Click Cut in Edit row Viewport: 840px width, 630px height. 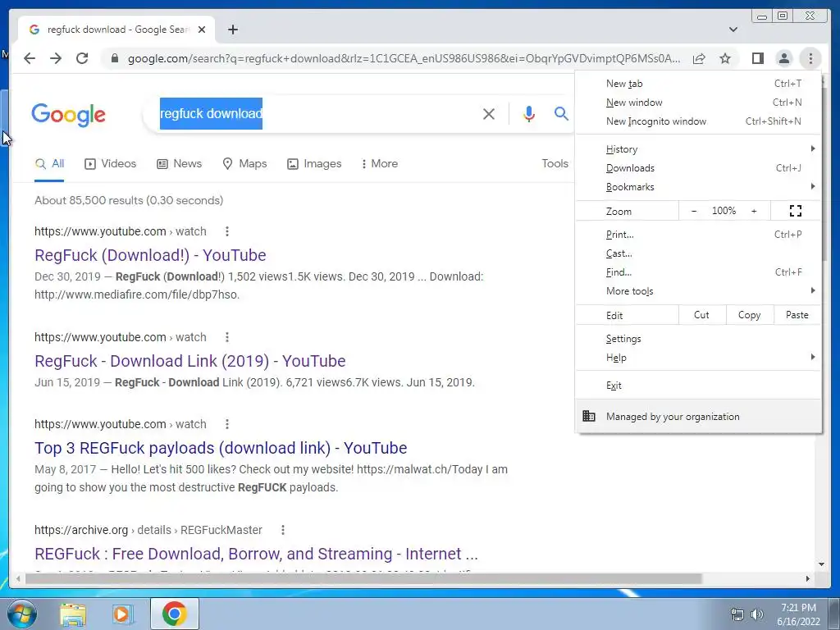(x=702, y=315)
